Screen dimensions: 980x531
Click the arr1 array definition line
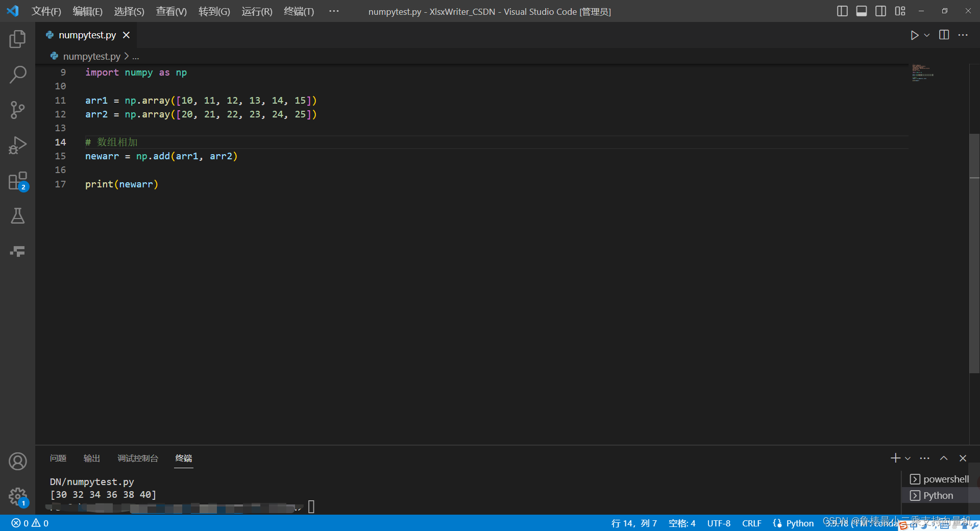[x=201, y=101]
